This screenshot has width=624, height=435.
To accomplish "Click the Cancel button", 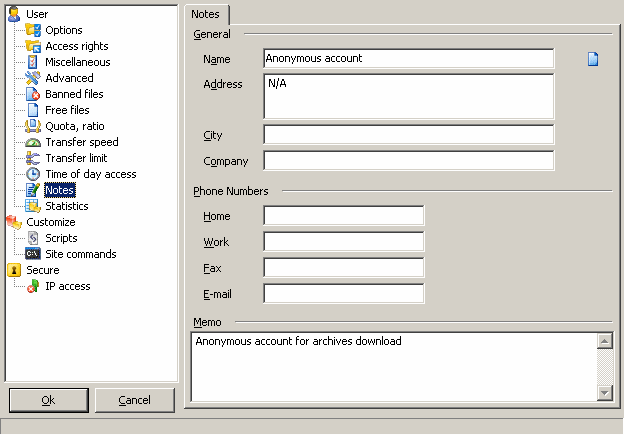I will point(135,400).
